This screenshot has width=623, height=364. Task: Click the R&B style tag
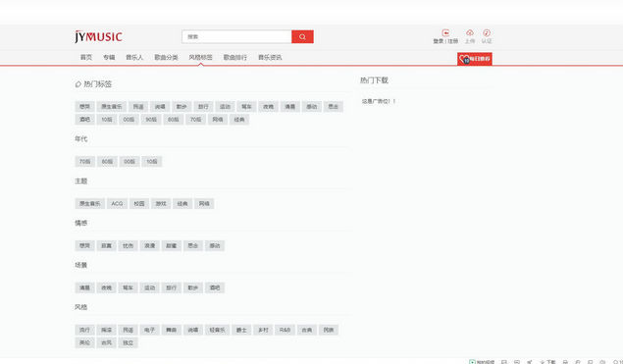[285, 330]
